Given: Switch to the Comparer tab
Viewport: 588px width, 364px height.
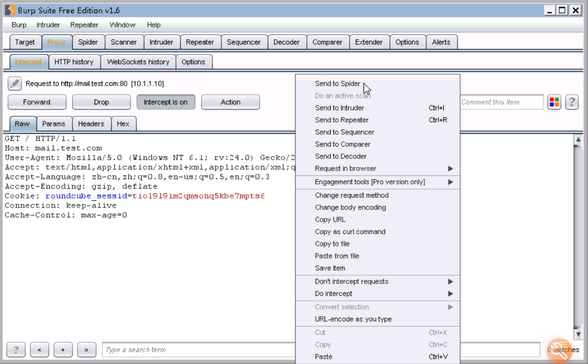Looking at the screenshot, I should click(327, 42).
